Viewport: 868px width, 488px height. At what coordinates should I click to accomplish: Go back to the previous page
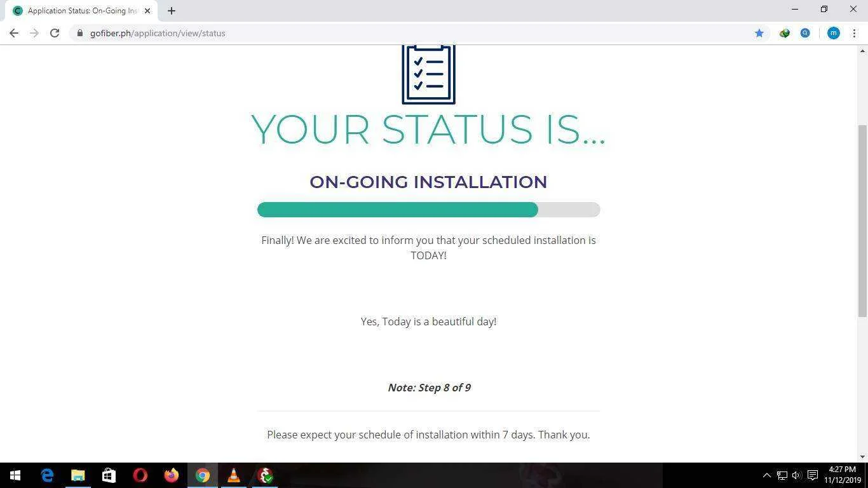[x=14, y=33]
